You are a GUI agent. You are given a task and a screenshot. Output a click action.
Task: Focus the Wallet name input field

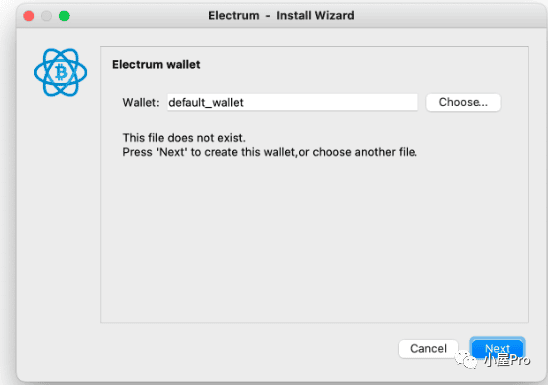pos(292,102)
